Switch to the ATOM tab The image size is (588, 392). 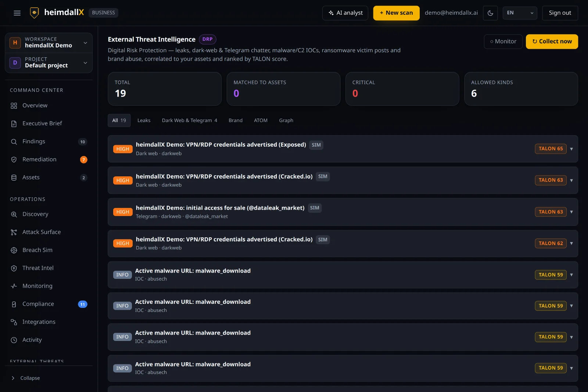point(261,121)
